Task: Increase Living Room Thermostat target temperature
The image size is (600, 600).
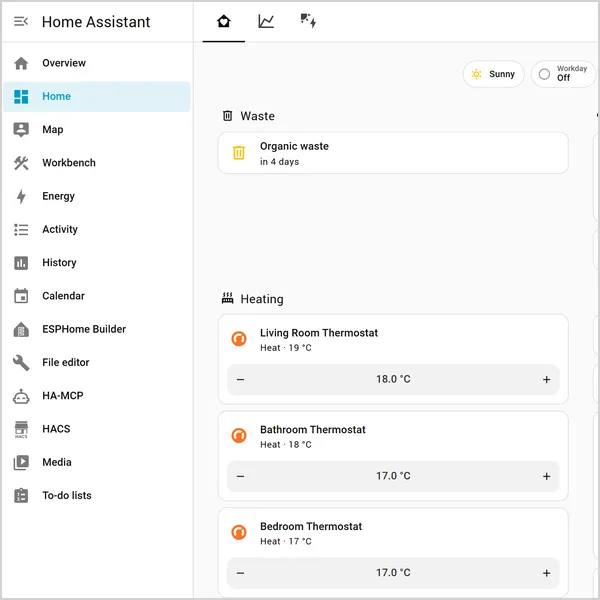Action: click(x=546, y=380)
